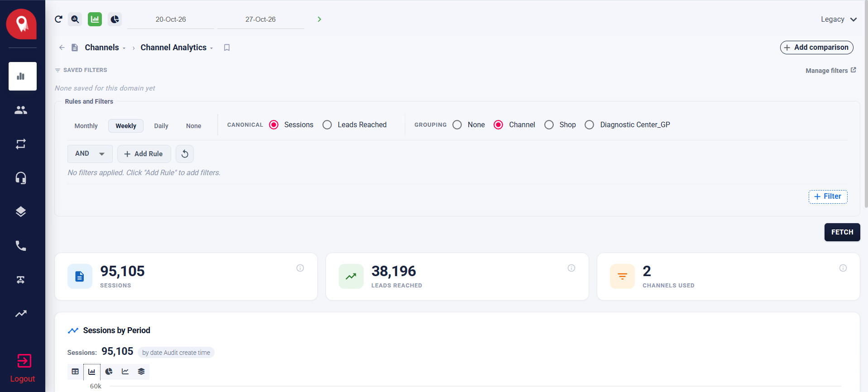Open the layers sidebar icon
Viewport: 868px width, 392px height.
21,212
